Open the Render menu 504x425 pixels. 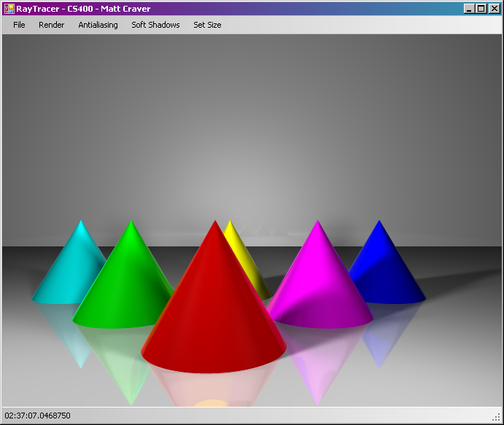[x=51, y=25]
